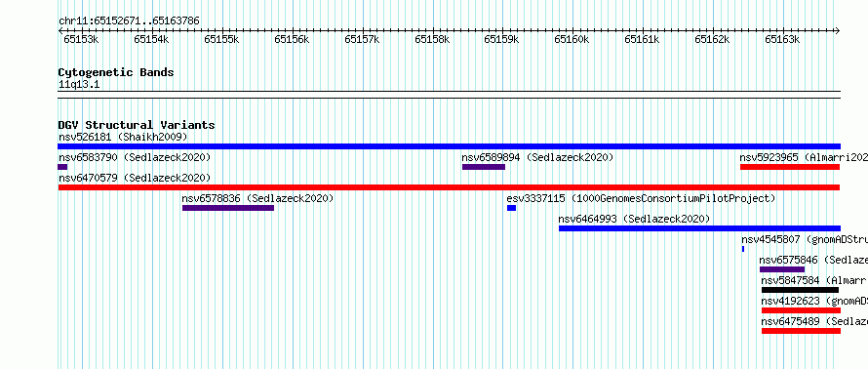Image resolution: width=868 pixels, height=369 pixels.
Task: Click the red nsv4192623 variant bar
Action: [x=801, y=310]
